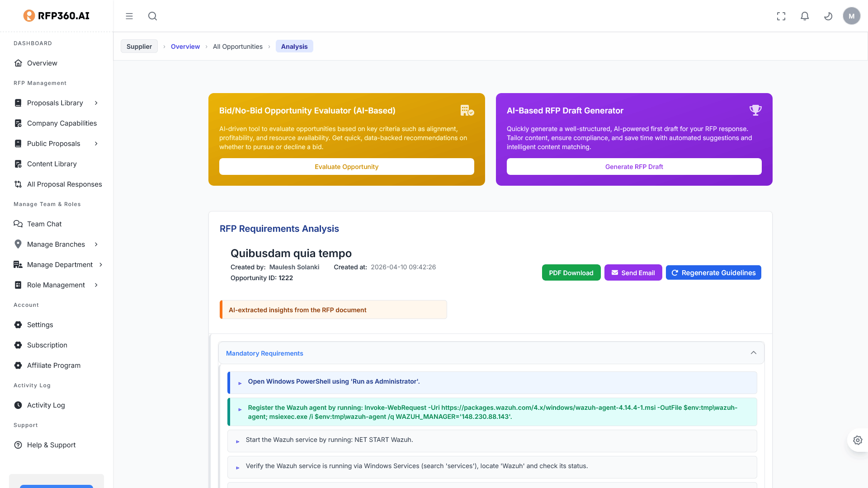
Task: Click Evaluate Opportunity button
Action: (x=346, y=167)
